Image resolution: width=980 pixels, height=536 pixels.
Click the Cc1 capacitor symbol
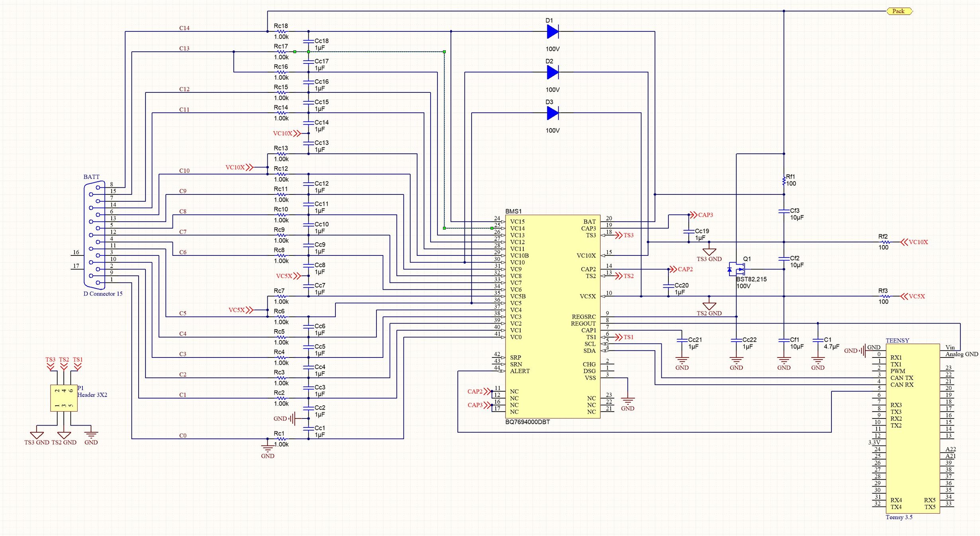pos(308,429)
